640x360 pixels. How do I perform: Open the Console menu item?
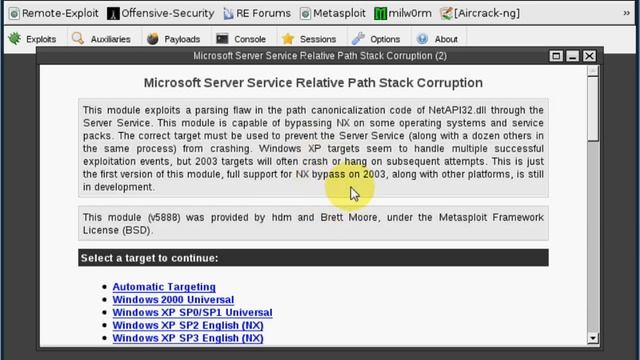[241, 39]
